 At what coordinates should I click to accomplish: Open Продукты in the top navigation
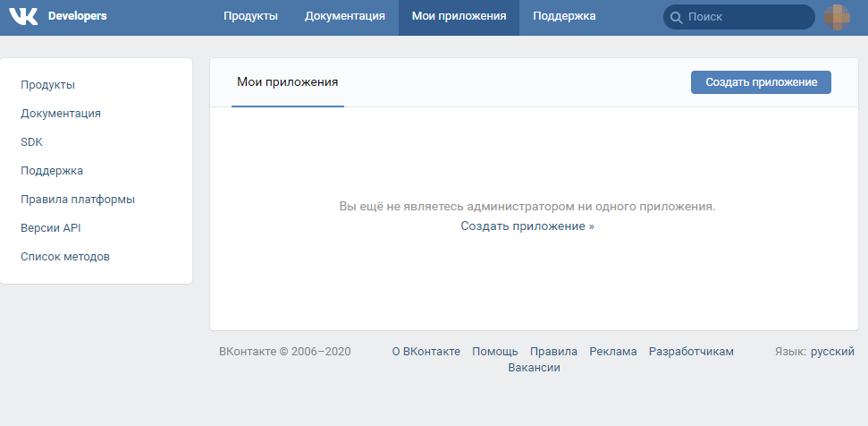[250, 16]
